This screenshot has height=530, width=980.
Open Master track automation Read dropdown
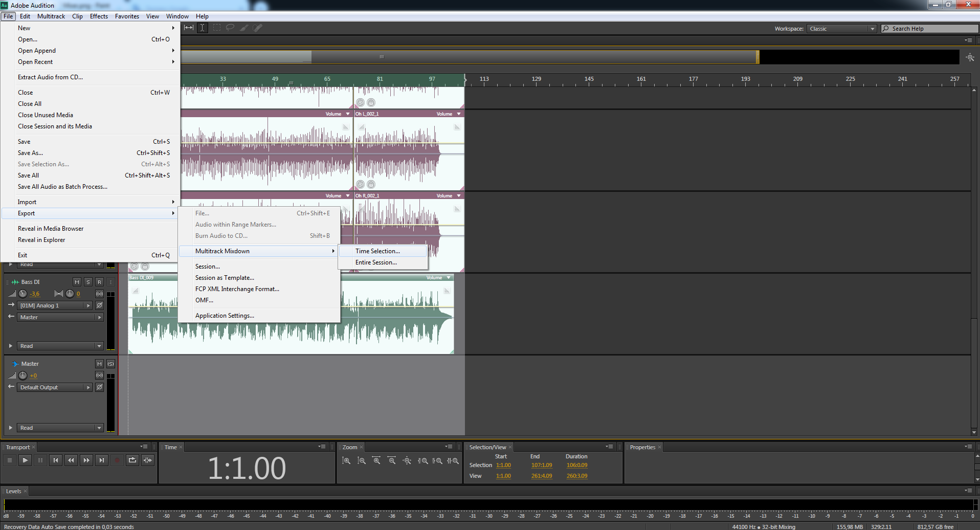[61, 428]
